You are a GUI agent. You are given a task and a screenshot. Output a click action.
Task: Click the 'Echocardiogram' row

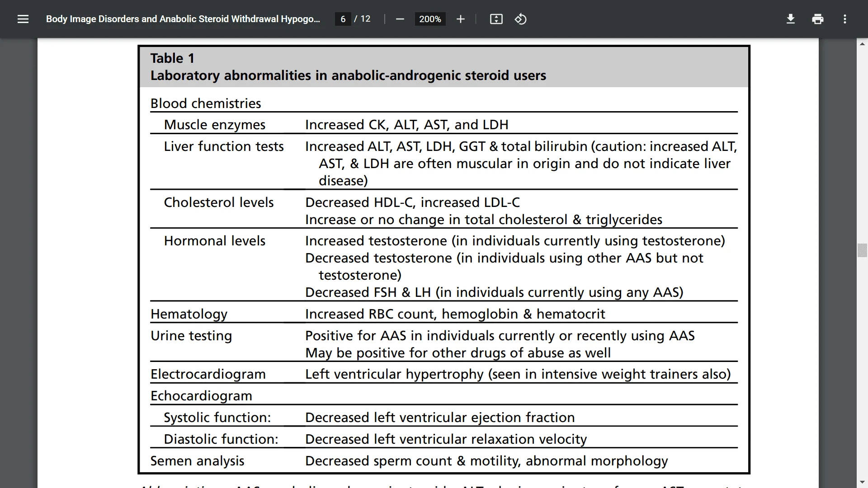pos(201,396)
